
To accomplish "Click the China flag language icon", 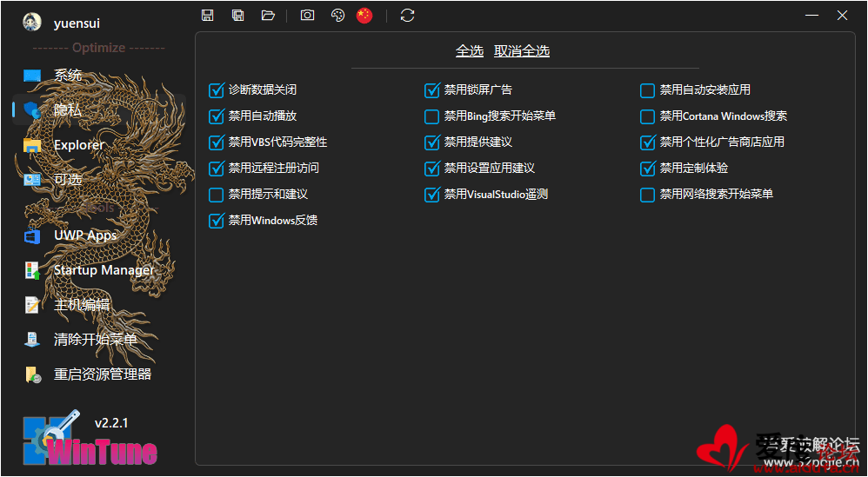I will 364,16.
